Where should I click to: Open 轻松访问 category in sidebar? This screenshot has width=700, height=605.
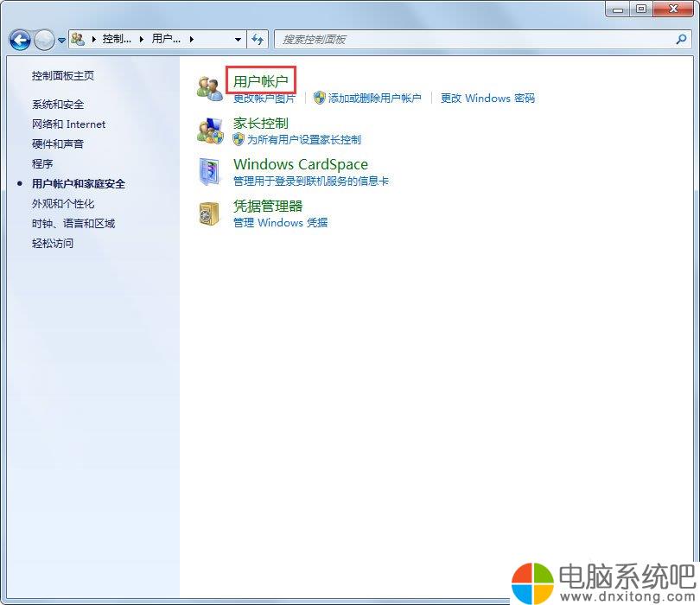coord(53,244)
